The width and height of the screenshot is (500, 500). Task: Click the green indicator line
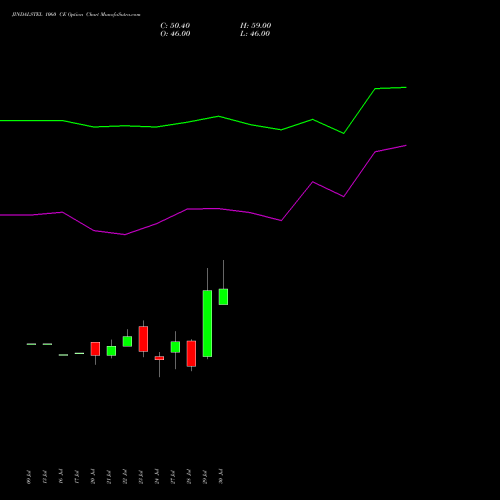[218, 116]
